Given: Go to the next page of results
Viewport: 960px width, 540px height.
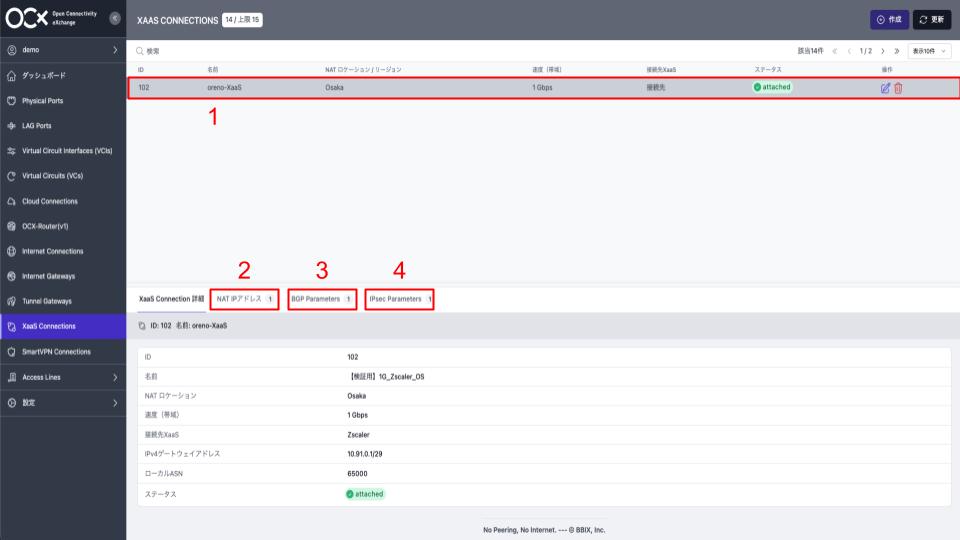Looking at the screenshot, I should tap(882, 51).
